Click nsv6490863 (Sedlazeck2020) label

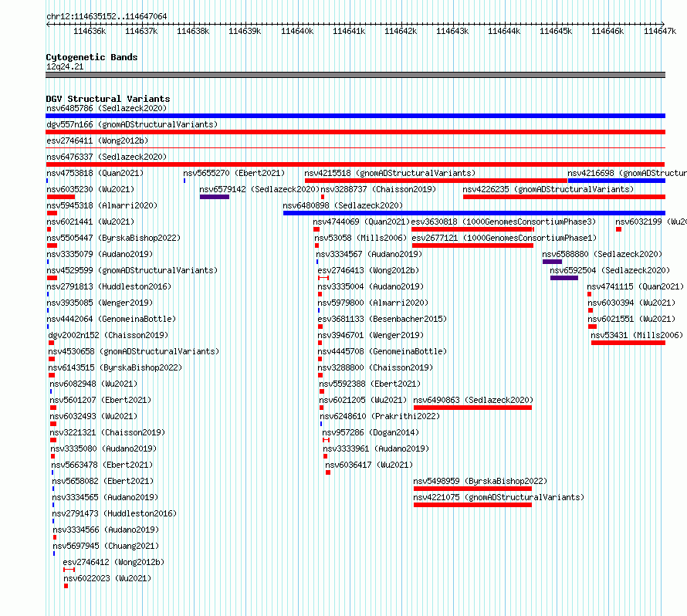pos(473,400)
